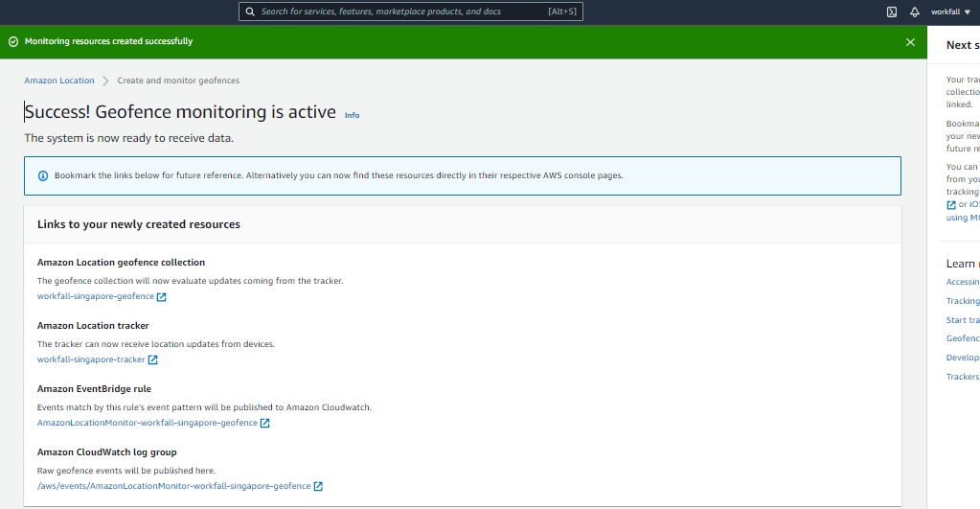
Task: Open the workfall-singapore-tracker link
Action: 91,359
